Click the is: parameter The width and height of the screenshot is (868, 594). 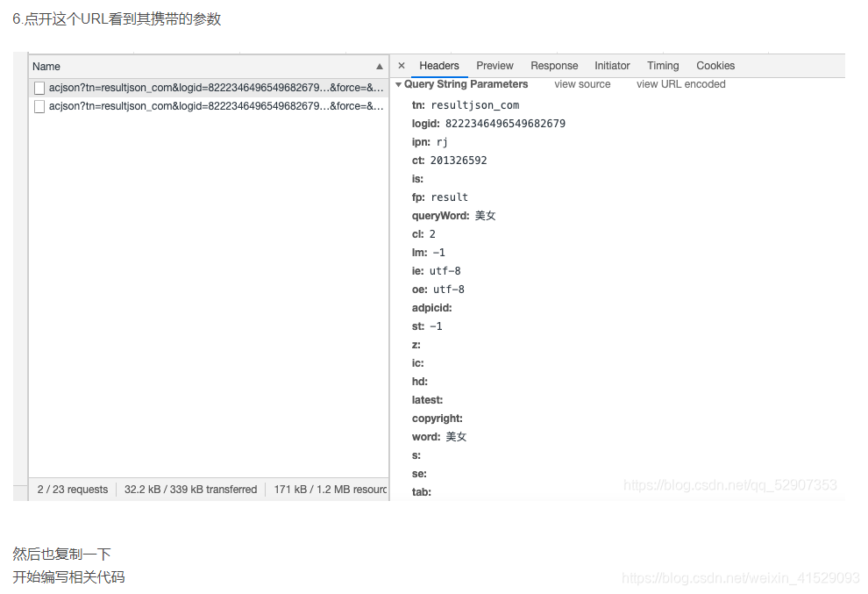pyautogui.click(x=417, y=179)
